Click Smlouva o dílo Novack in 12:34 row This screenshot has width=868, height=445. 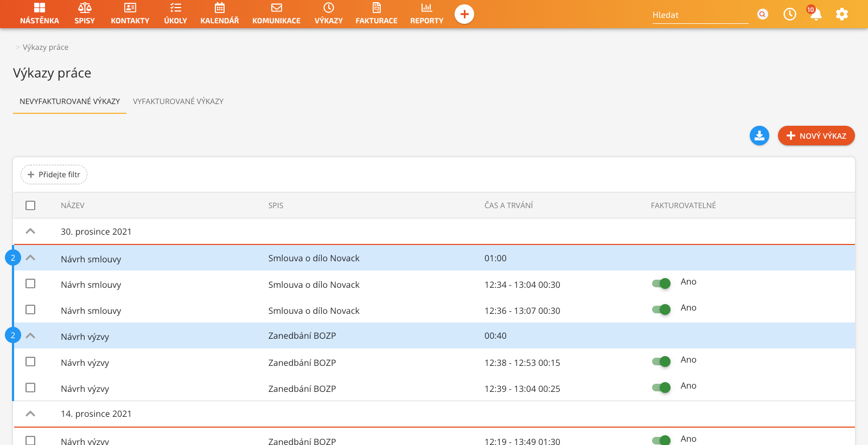click(x=314, y=285)
